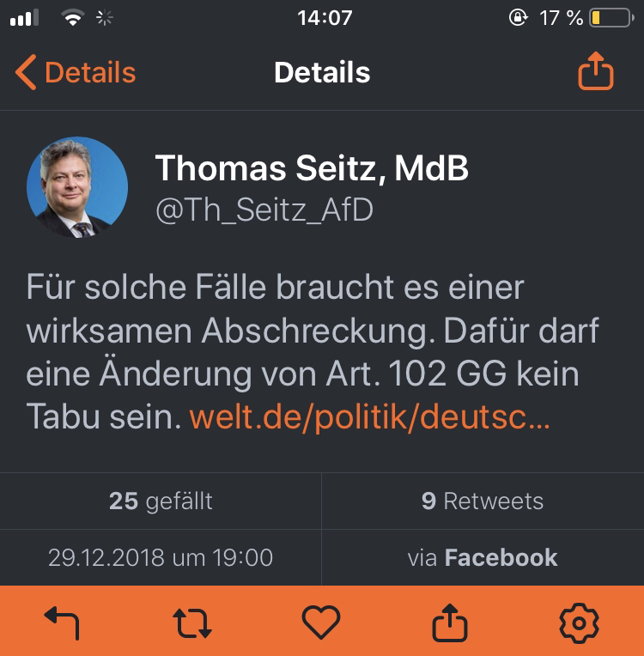This screenshot has width=644, height=656.
Task: View the 25 gefällt likes list
Action: pyautogui.click(x=161, y=501)
